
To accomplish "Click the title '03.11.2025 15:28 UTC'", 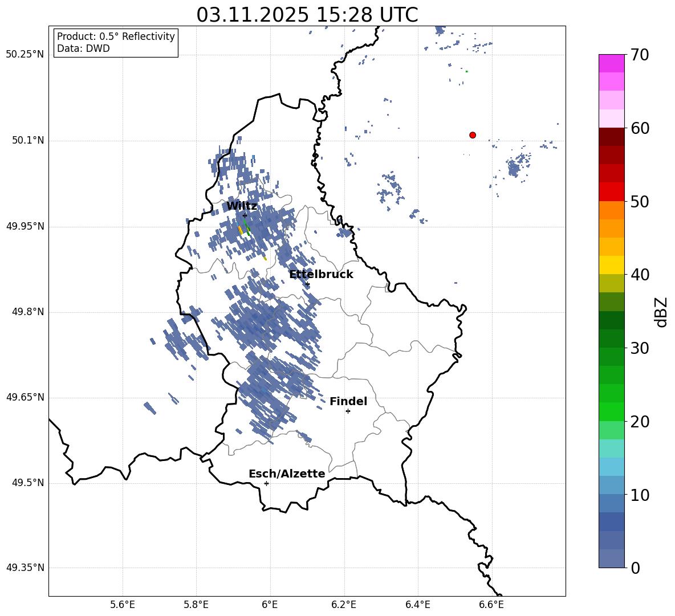I will (307, 15).
